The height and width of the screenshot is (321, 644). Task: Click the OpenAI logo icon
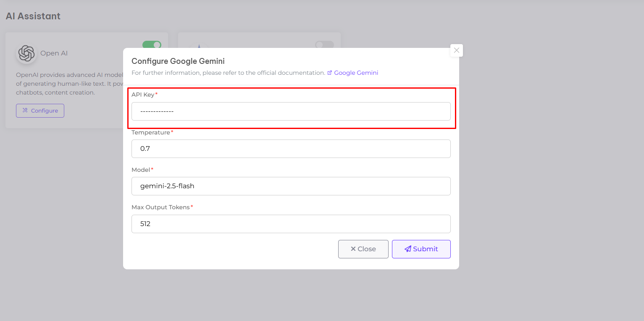(26, 53)
